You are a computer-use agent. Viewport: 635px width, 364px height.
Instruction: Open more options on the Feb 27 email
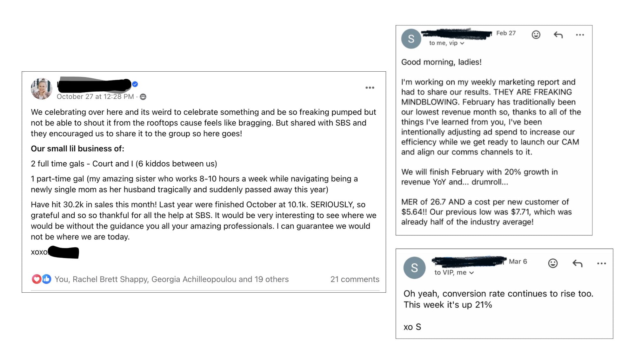(x=580, y=35)
